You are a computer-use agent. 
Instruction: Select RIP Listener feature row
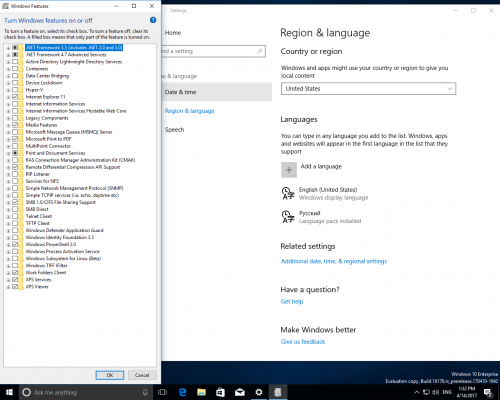(38, 174)
